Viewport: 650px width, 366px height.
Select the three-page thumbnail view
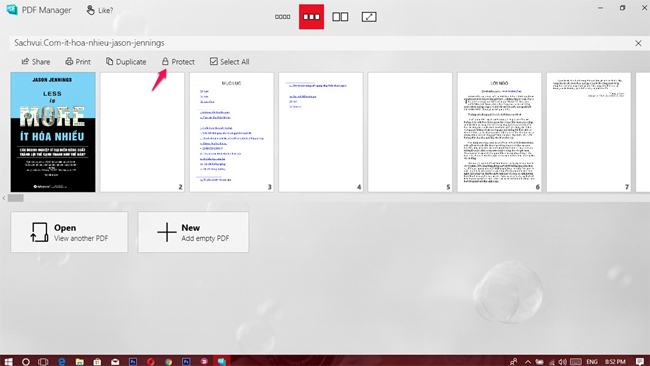pos(311,17)
